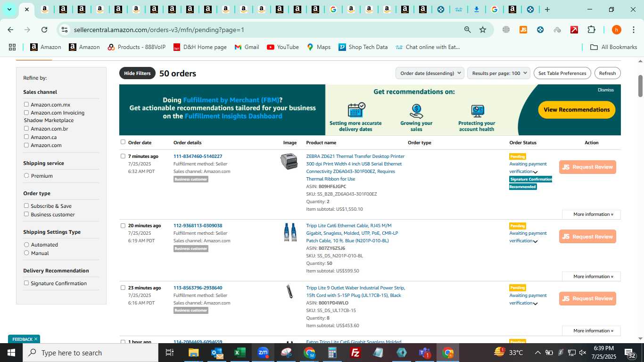This screenshot has width=644, height=362.
Task: Open the Gmail bookmark
Action: [x=247, y=47]
